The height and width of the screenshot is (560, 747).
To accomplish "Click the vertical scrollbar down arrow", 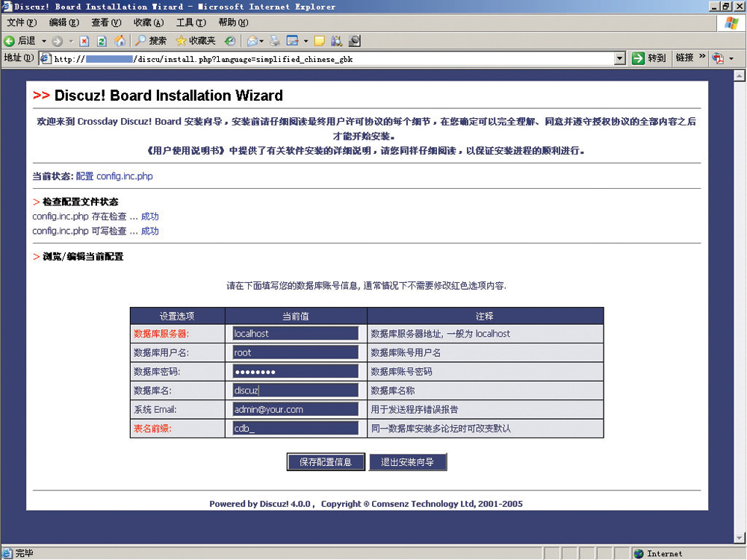I will [x=740, y=538].
